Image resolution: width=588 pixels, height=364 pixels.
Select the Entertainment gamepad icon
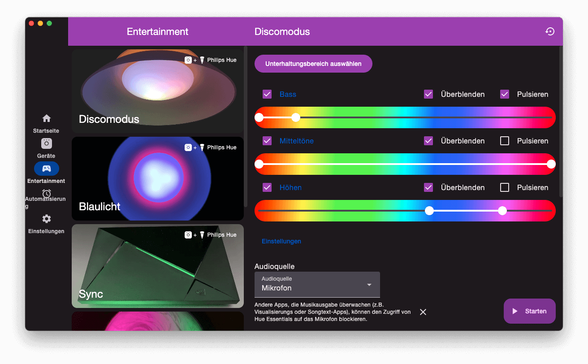click(47, 169)
